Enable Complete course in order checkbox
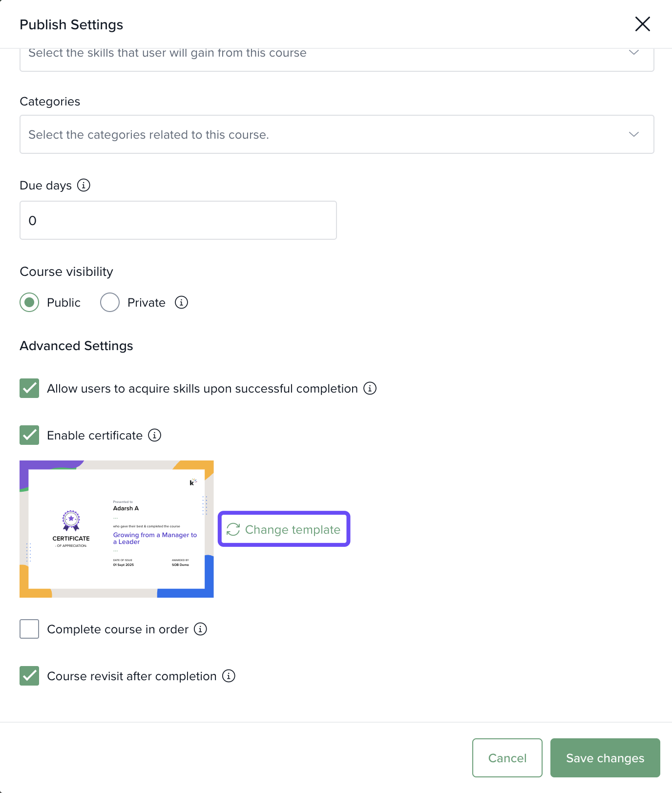The height and width of the screenshot is (793, 672). point(29,629)
